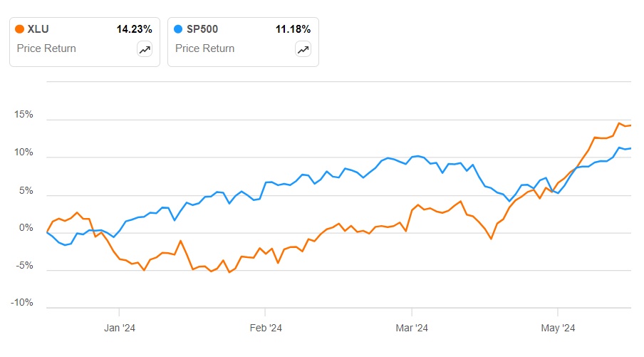Click the 5% y-axis label
The height and width of the screenshot is (357, 644).
pyautogui.click(x=26, y=190)
